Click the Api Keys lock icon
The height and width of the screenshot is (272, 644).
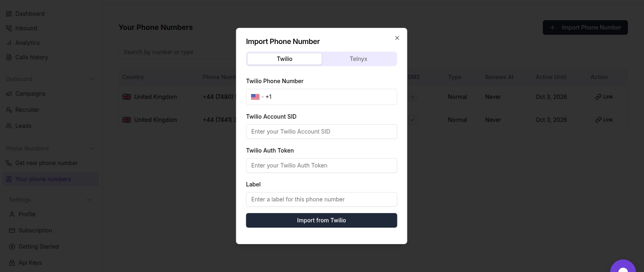[x=12, y=263]
